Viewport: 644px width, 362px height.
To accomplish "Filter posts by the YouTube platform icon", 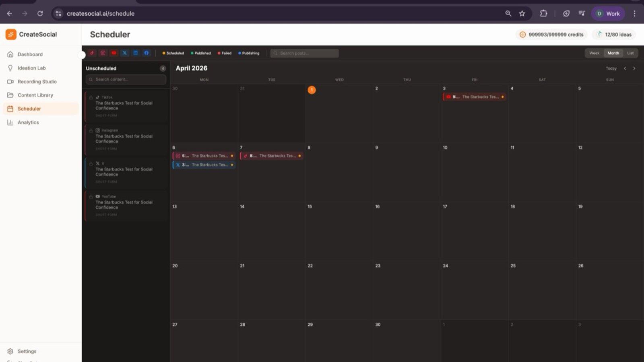I will 114,53.
